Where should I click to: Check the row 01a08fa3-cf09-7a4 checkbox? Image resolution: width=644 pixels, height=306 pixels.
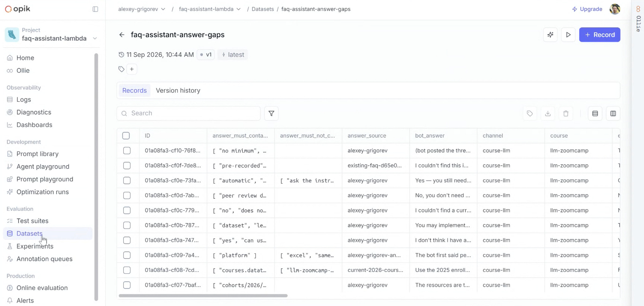click(x=127, y=255)
